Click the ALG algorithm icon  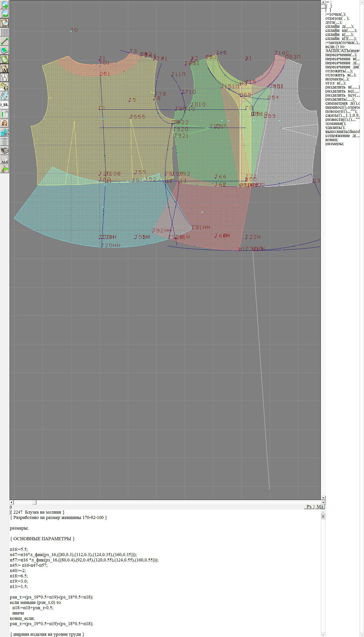click(5, 160)
